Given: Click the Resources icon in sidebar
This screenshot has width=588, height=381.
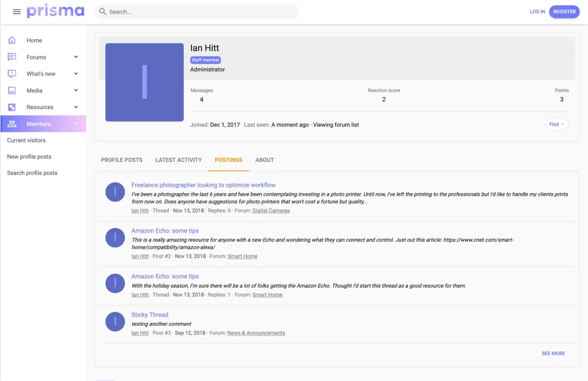Looking at the screenshot, I should click(x=12, y=107).
